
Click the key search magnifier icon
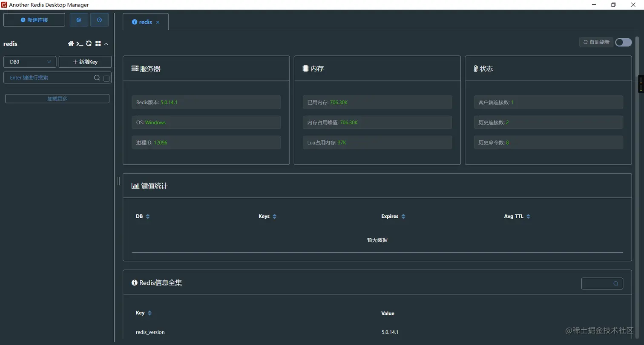coord(97,78)
